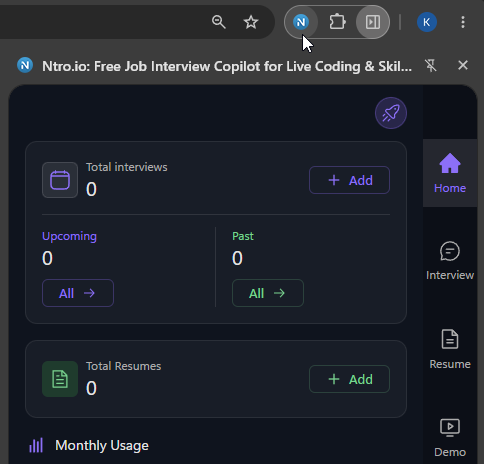
Task: Add a new resume
Action: [349, 379]
